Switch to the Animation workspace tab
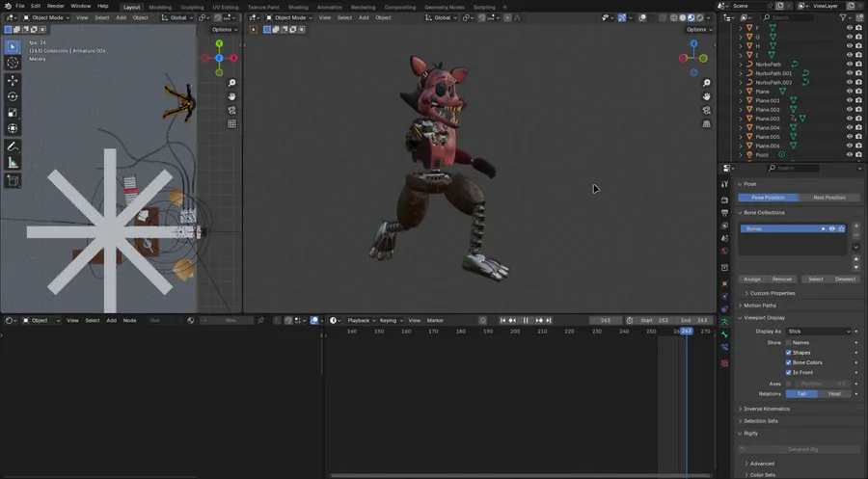This screenshot has height=479, width=868. [330, 7]
